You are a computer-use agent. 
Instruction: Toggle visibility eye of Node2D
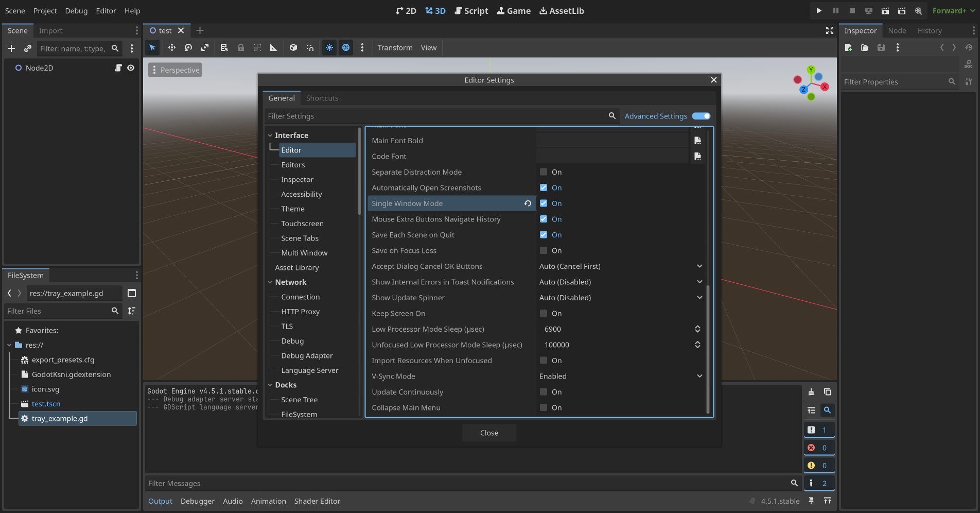coord(131,68)
